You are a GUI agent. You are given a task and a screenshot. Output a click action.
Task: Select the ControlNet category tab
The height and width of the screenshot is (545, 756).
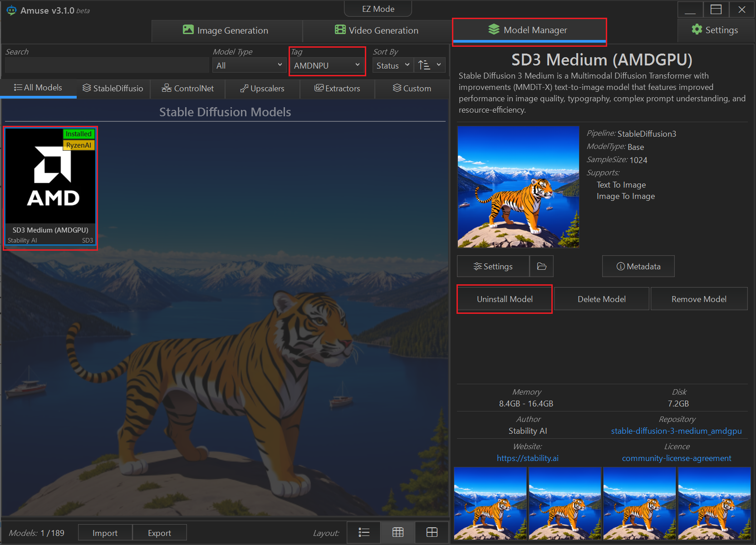pos(188,89)
